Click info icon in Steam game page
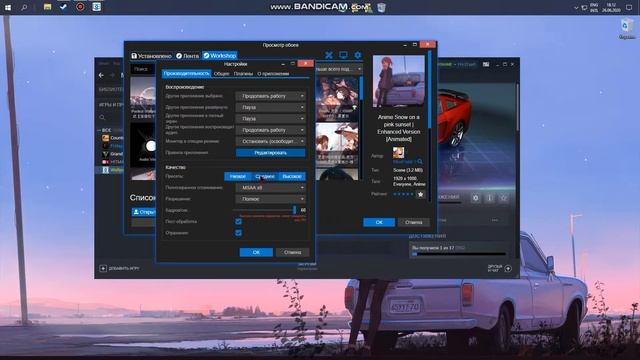 pos(489,198)
